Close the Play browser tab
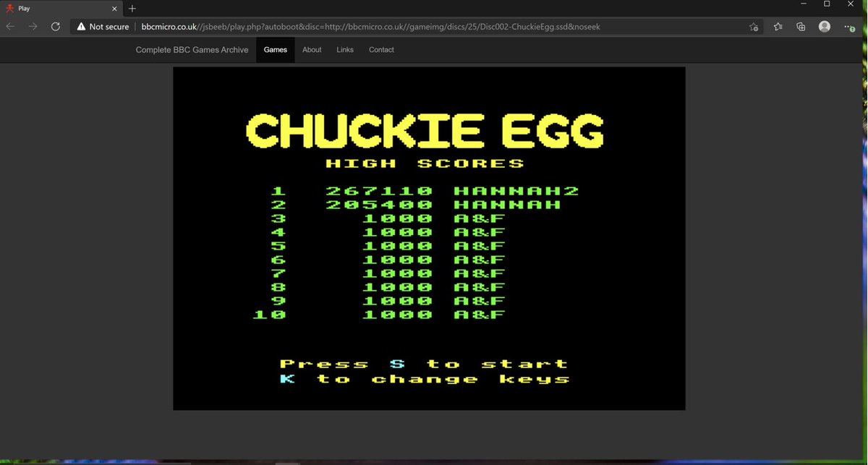This screenshot has width=868, height=465. click(x=114, y=9)
